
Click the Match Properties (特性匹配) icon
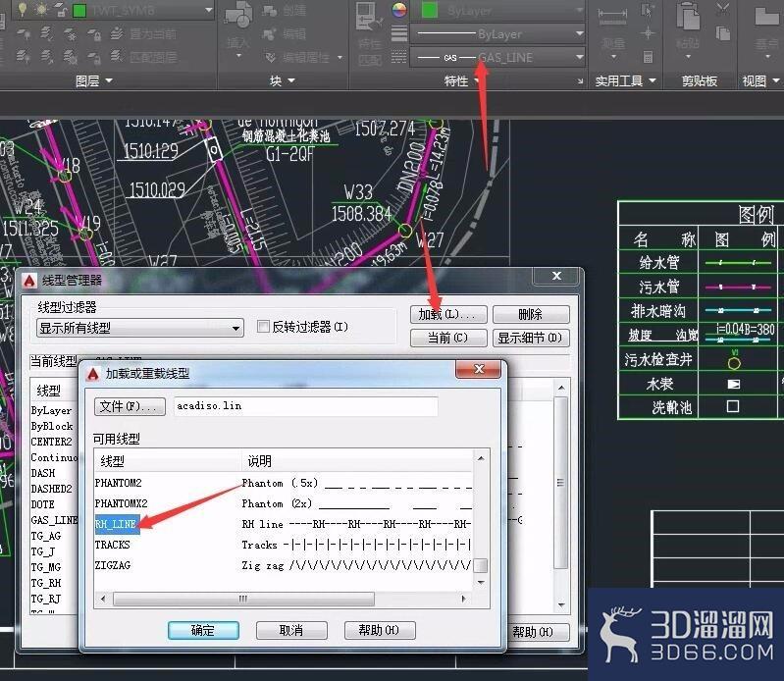[x=370, y=18]
